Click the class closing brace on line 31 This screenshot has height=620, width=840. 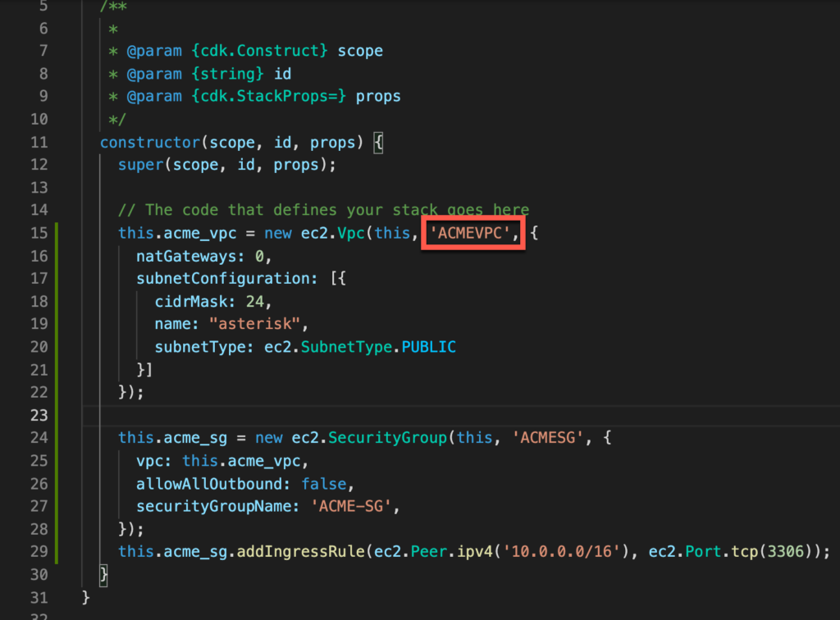coord(85,598)
